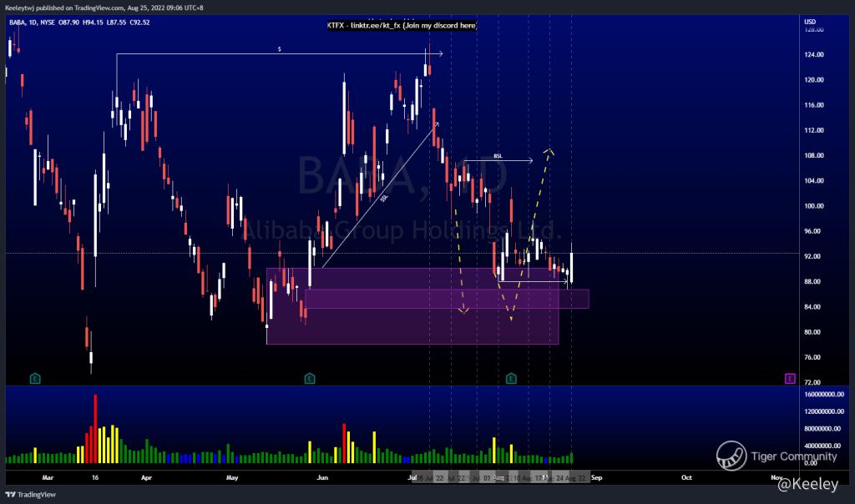Click the Sep label on time axis
This screenshot has width=855, height=504.
pos(596,478)
